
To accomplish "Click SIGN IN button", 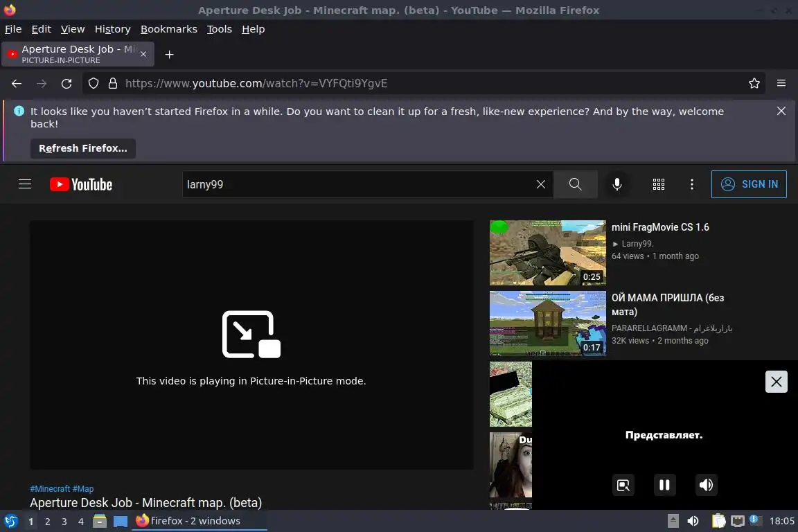I will point(749,184).
